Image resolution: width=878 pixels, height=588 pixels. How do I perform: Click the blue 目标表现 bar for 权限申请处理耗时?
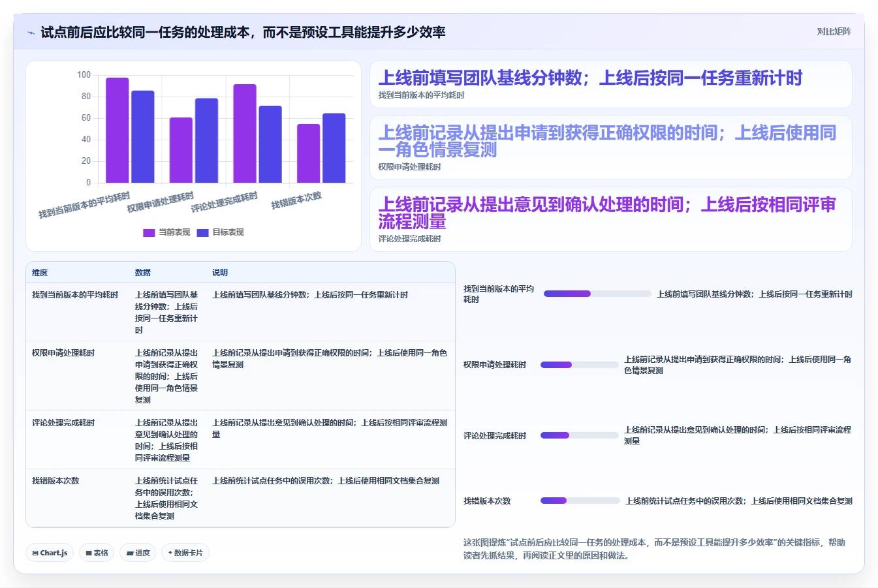click(x=206, y=140)
